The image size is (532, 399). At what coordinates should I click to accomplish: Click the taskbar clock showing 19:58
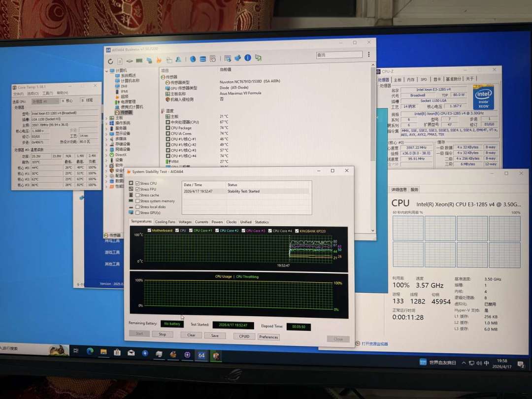click(x=502, y=364)
